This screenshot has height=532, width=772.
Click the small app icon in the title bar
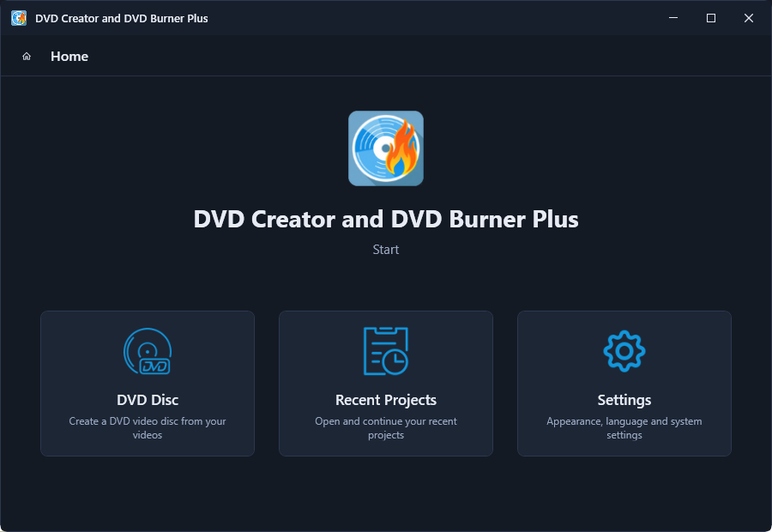click(19, 18)
